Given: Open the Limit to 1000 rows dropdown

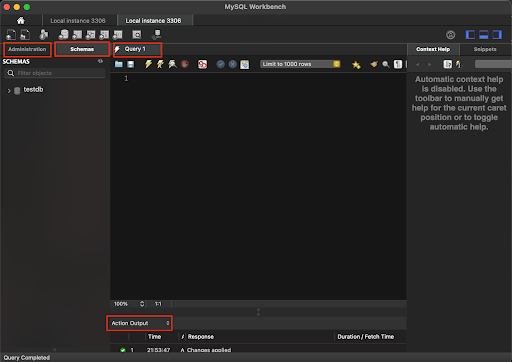Looking at the screenshot, I should (x=300, y=64).
